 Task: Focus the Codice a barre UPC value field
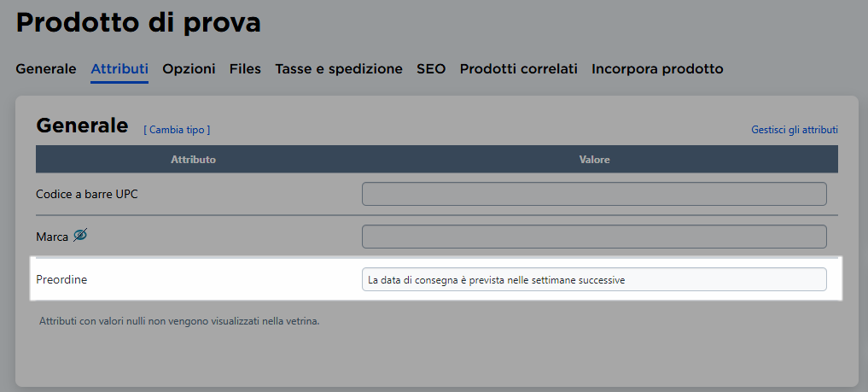(x=594, y=194)
